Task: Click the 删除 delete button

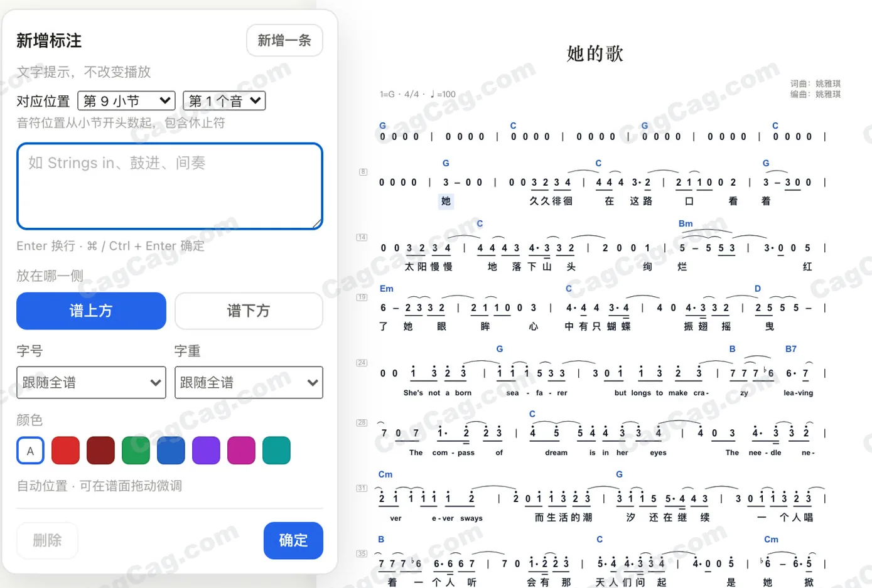Action: (x=47, y=540)
